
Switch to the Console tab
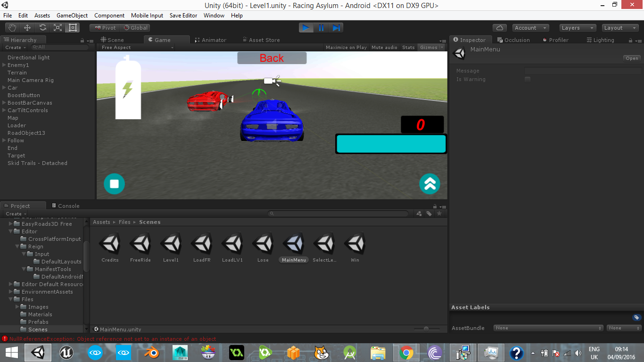coord(65,206)
